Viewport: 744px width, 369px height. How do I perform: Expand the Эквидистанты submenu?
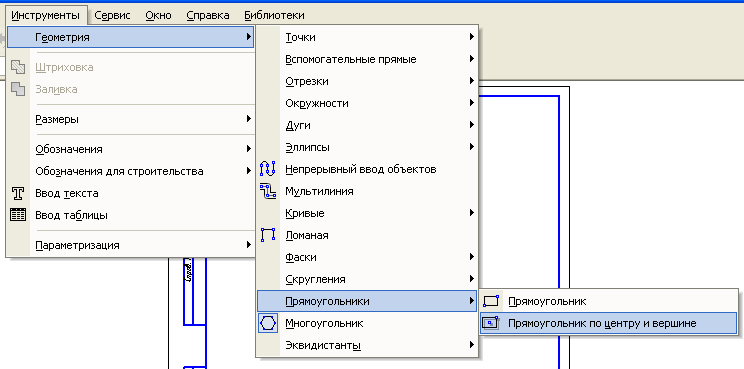367,345
